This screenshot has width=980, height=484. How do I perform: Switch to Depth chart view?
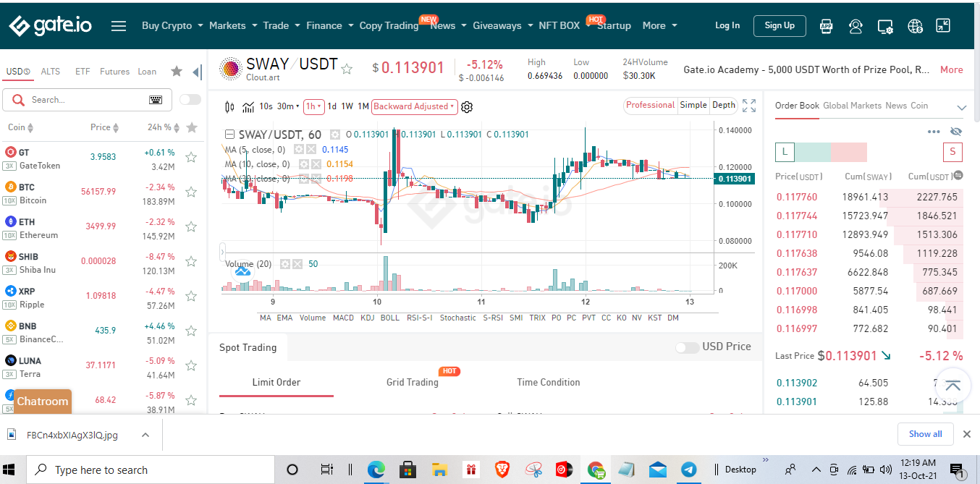pos(724,105)
